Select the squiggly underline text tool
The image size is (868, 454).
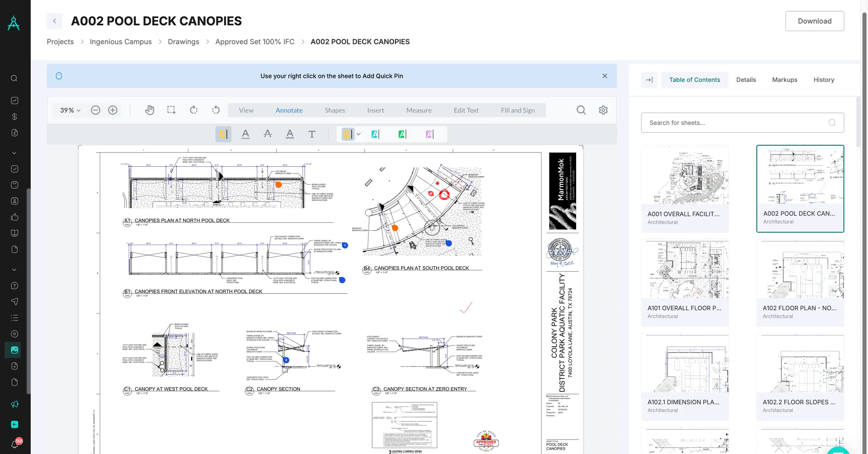pyautogui.click(x=290, y=134)
